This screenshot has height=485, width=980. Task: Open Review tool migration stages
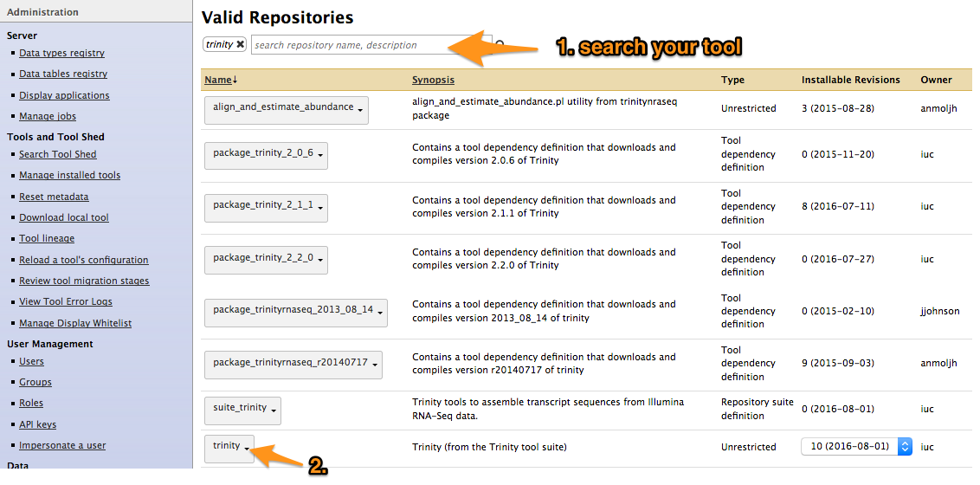[x=84, y=281]
